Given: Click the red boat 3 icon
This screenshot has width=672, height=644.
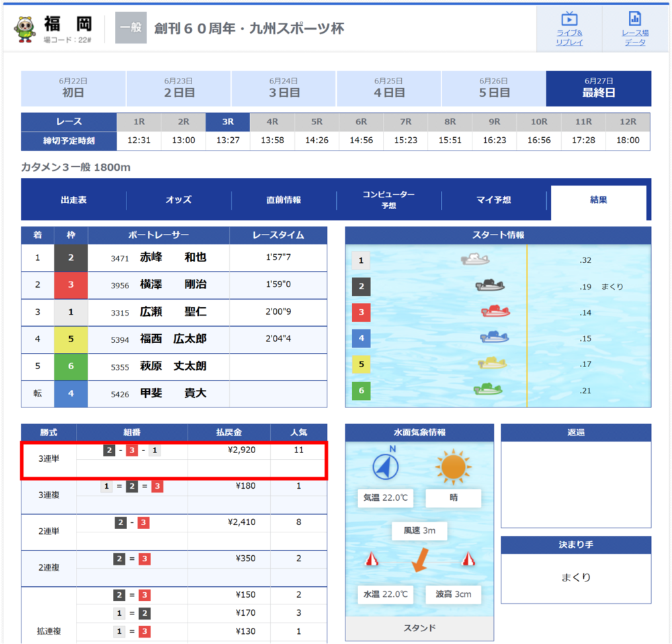Looking at the screenshot, I should (x=495, y=311).
